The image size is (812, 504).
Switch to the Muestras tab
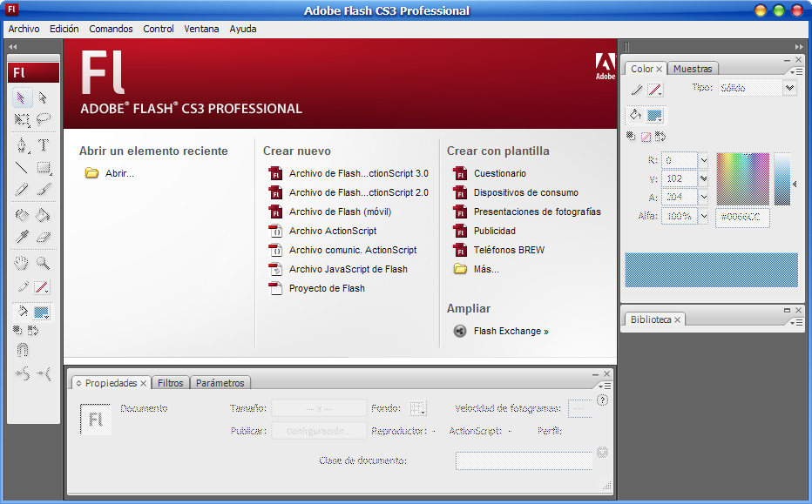pos(693,69)
